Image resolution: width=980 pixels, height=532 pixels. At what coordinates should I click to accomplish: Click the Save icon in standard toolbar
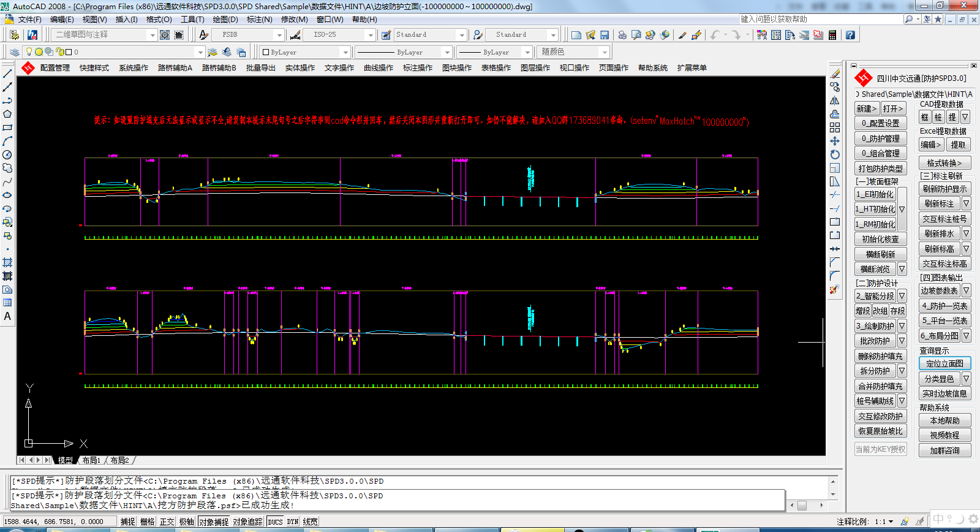605,35
